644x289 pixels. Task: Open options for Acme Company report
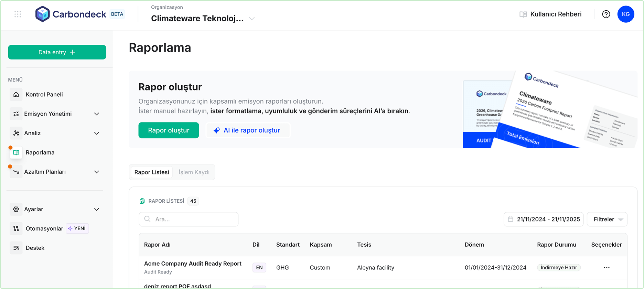[607, 268]
